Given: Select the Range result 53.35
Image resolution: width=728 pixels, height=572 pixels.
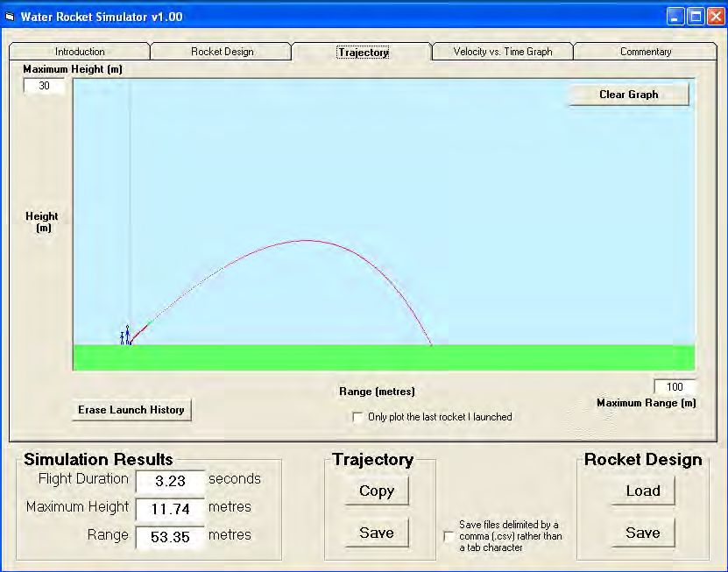Looking at the screenshot, I should click(x=170, y=537).
